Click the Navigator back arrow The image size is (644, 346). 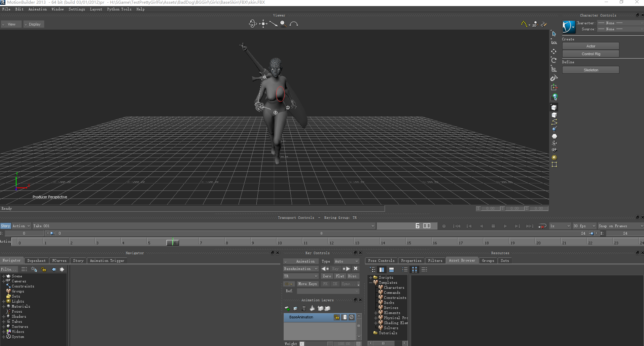(x=54, y=269)
